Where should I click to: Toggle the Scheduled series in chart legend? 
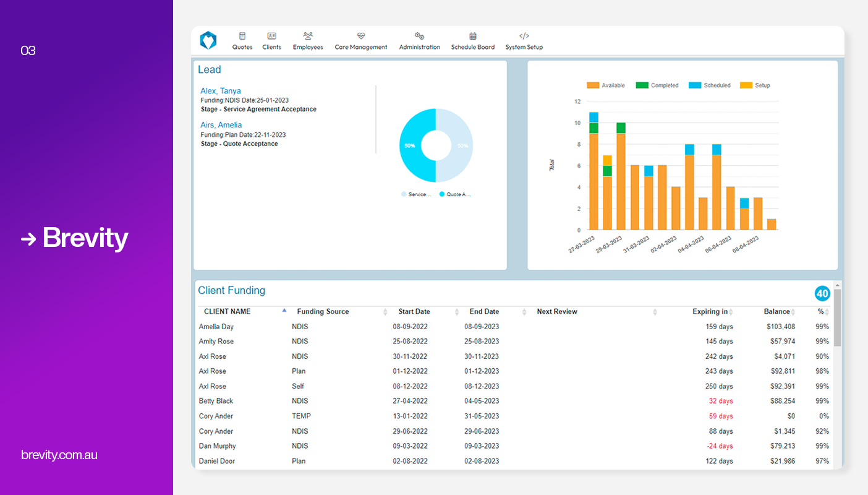click(710, 85)
